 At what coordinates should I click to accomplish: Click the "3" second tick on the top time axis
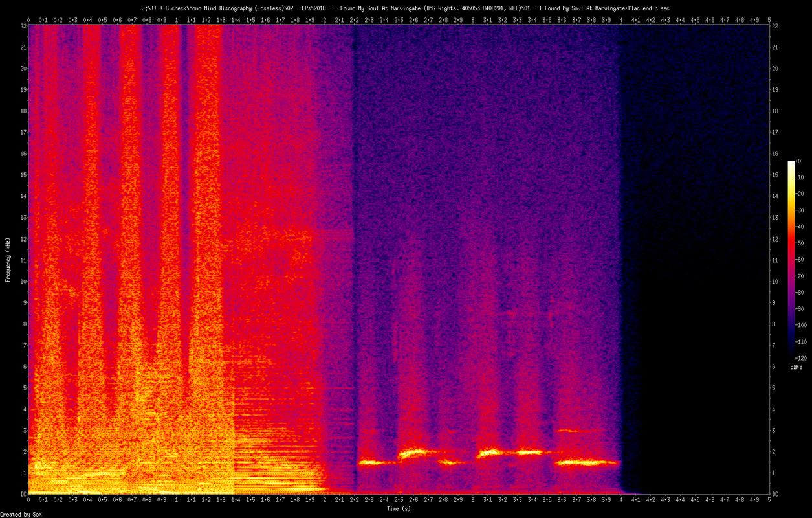(x=473, y=20)
